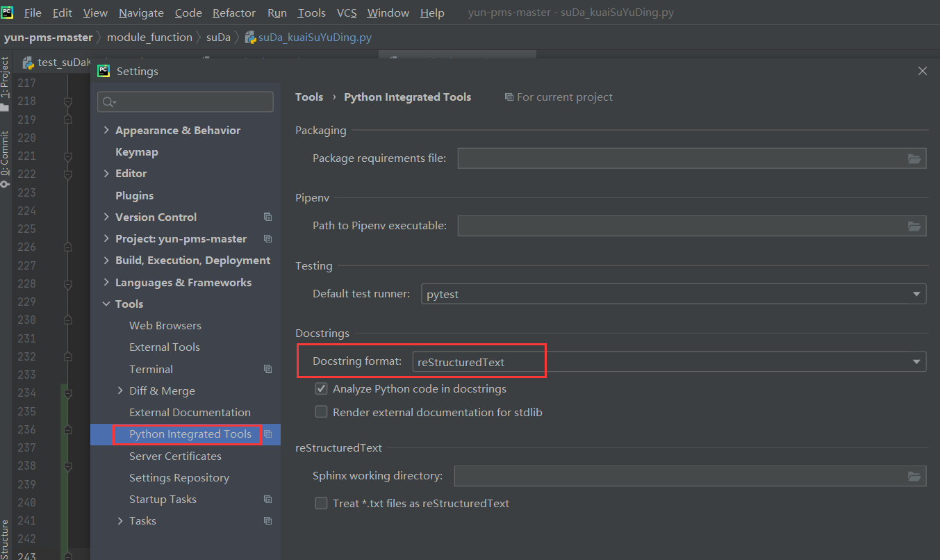Click project-level copy icon beside Startup Tasks
Viewport: 940px width, 560px height.
click(267, 500)
